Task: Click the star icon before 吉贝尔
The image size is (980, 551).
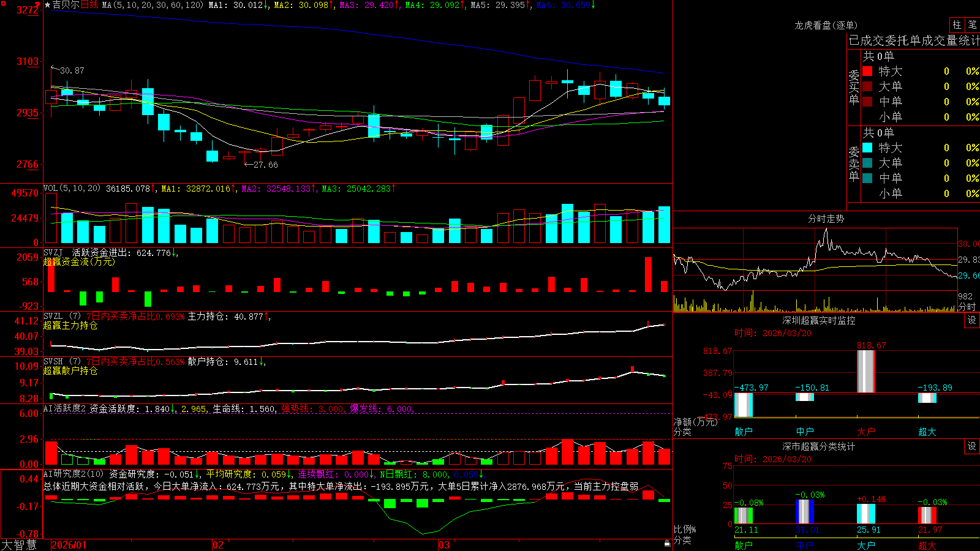Action: [48, 5]
